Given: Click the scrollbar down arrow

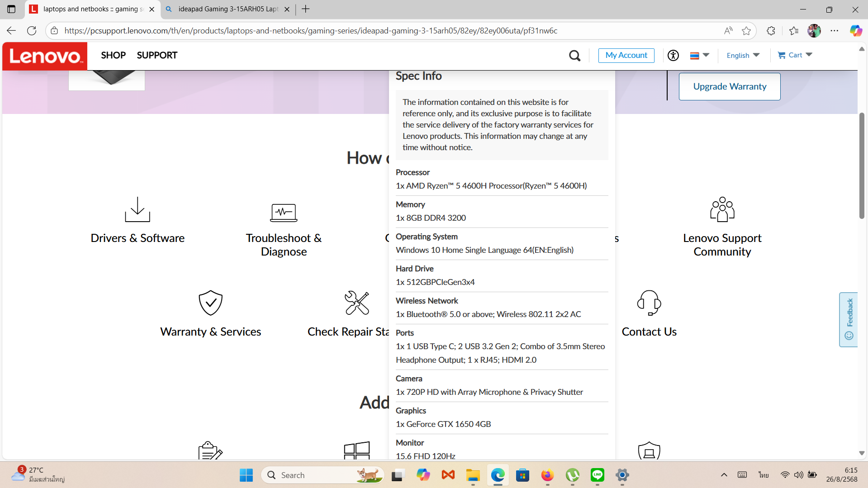Looking at the screenshot, I should tap(862, 453).
